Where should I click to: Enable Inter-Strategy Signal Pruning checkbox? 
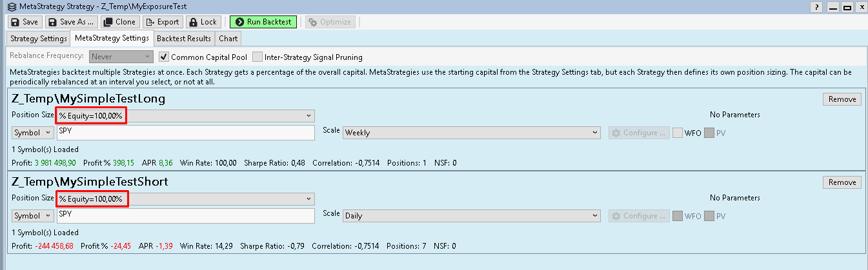pyautogui.click(x=258, y=57)
